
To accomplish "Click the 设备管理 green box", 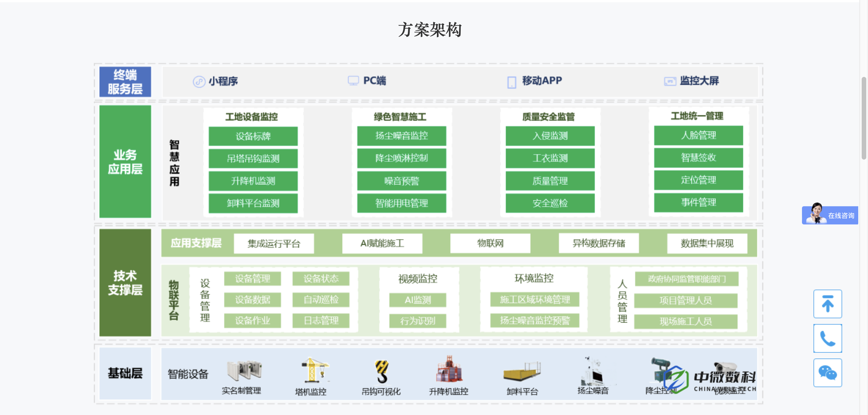I will pyautogui.click(x=253, y=279).
